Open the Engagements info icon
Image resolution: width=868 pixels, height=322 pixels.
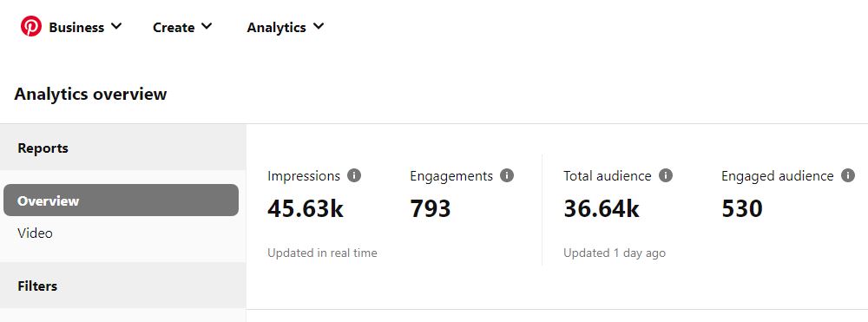coord(507,175)
